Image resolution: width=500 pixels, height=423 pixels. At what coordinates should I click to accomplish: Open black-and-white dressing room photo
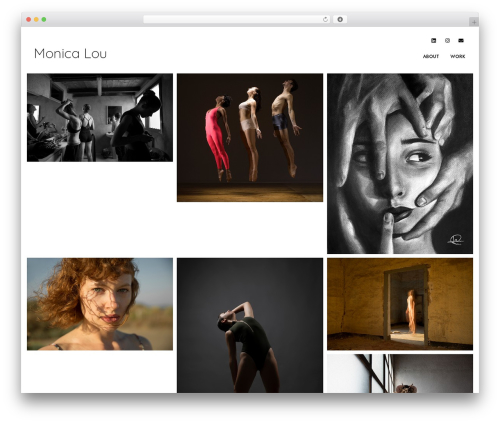click(x=100, y=118)
